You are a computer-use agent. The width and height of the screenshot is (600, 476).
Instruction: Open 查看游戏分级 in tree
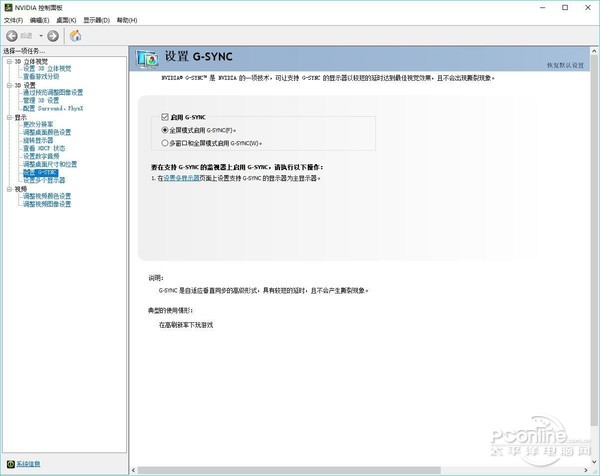click(41, 77)
